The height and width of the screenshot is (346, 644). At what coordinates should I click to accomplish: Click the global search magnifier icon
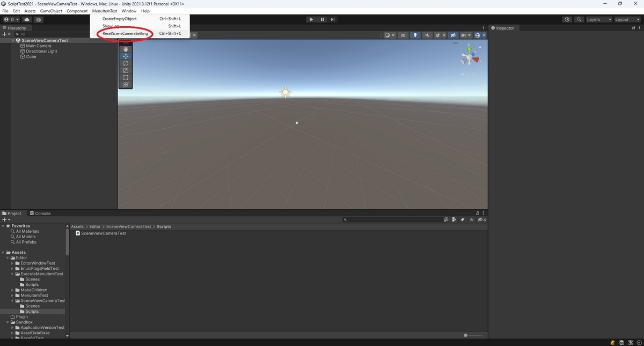coord(579,19)
